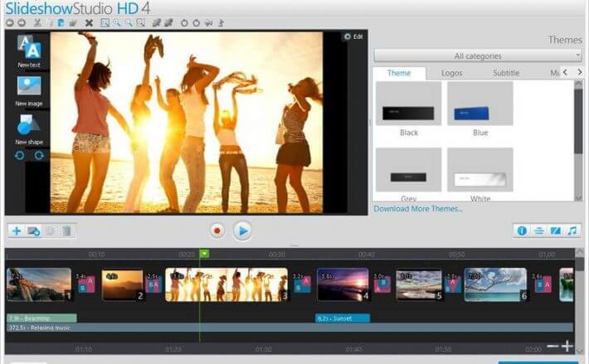
Task: Click the rotate clockwise circle icon
Action: tap(196, 23)
